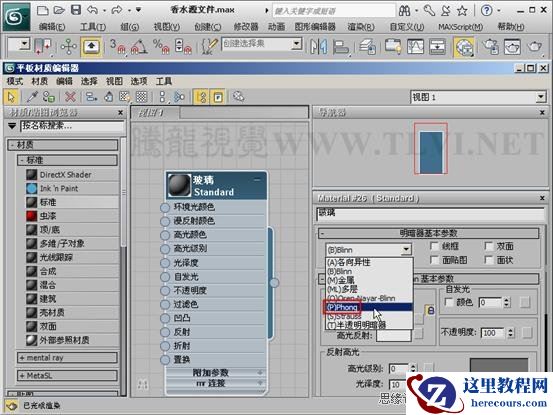Image resolution: width=553 pixels, height=415 pixels.
Task: Select (T)半透明明暗器 in shader list
Action: coord(369,325)
